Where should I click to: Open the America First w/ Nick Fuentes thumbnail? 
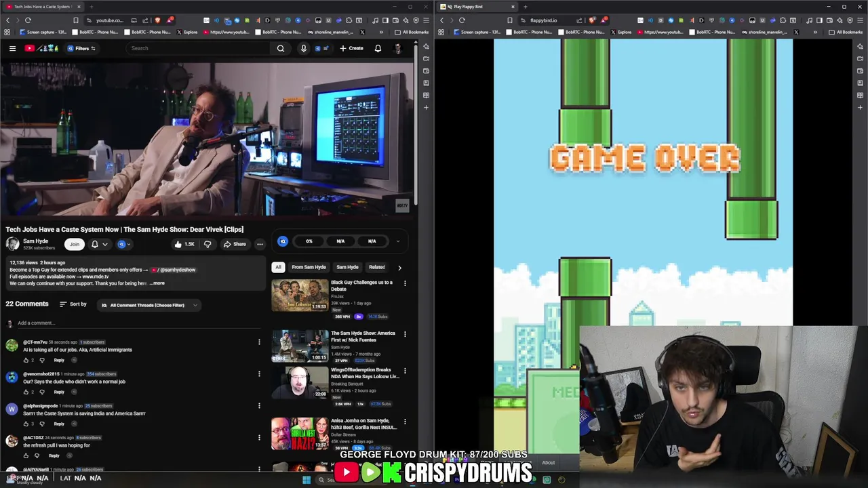pyautogui.click(x=300, y=346)
